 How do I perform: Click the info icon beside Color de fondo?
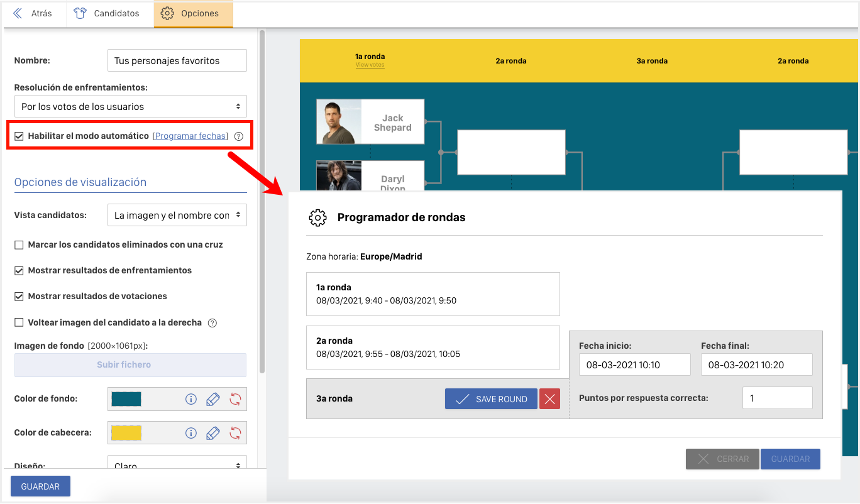(x=191, y=399)
